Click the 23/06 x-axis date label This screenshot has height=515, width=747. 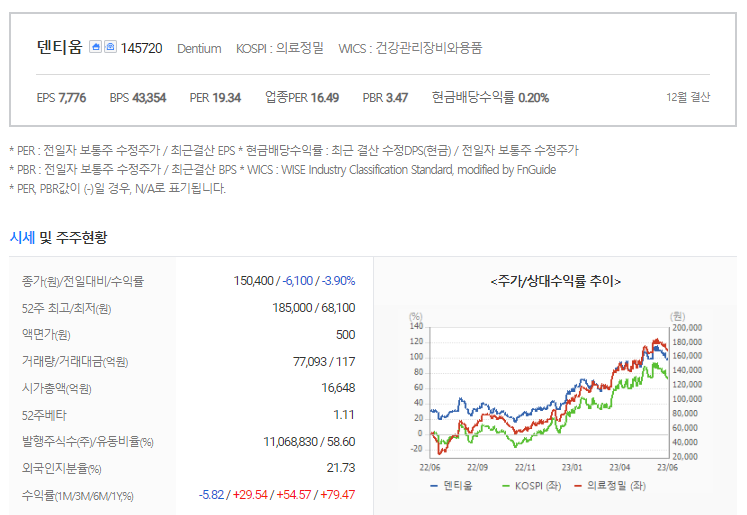click(667, 467)
